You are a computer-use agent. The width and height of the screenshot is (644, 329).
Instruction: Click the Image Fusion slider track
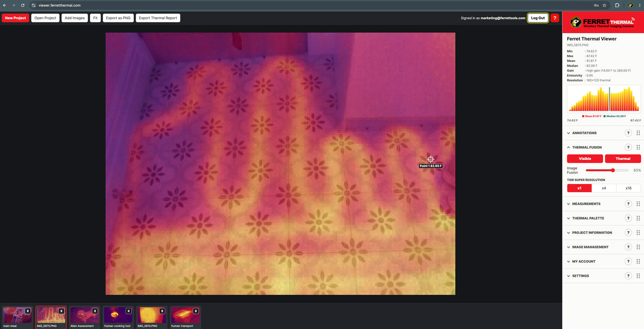pyautogui.click(x=607, y=170)
